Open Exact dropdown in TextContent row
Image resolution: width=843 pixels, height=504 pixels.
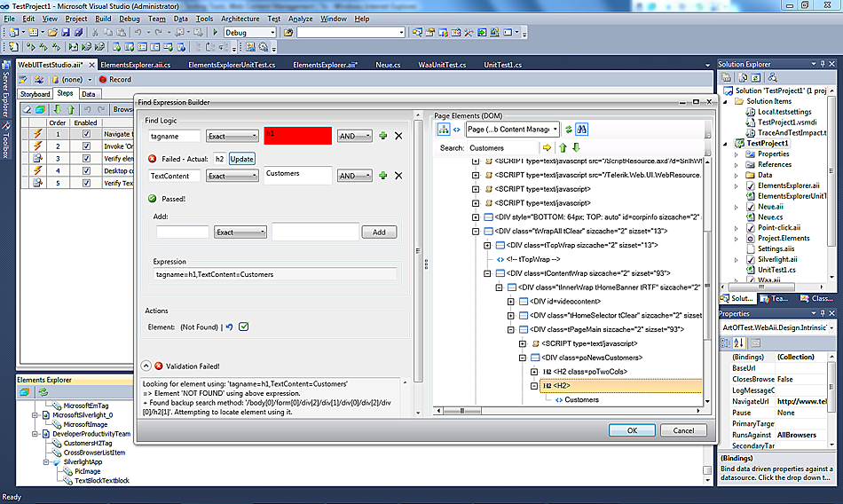click(232, 176)
